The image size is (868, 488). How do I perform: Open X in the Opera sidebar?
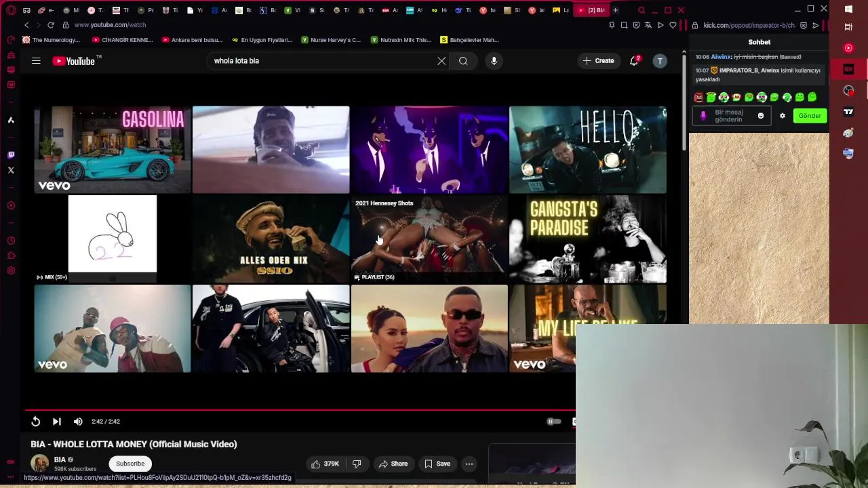pos(11,170)
